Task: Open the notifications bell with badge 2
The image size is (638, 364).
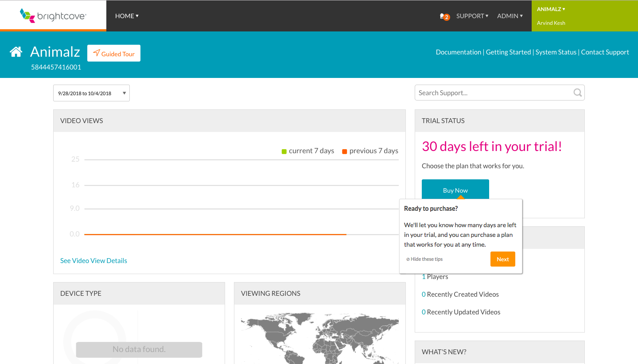Action: tap(444, 16)
